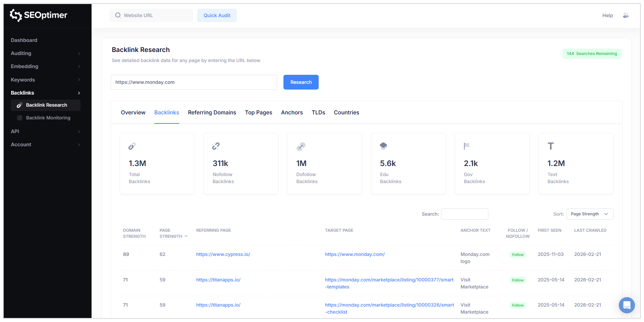Screen dimensions: 644x322
Task: Click the Text Backlinks T icon
Action: point(550,146)
